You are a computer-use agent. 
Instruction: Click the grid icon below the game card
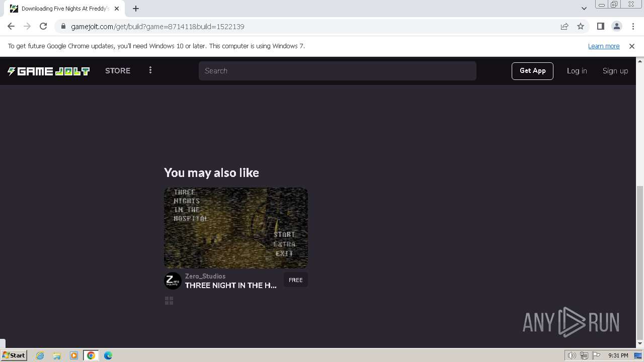click(x=169, y=301)
